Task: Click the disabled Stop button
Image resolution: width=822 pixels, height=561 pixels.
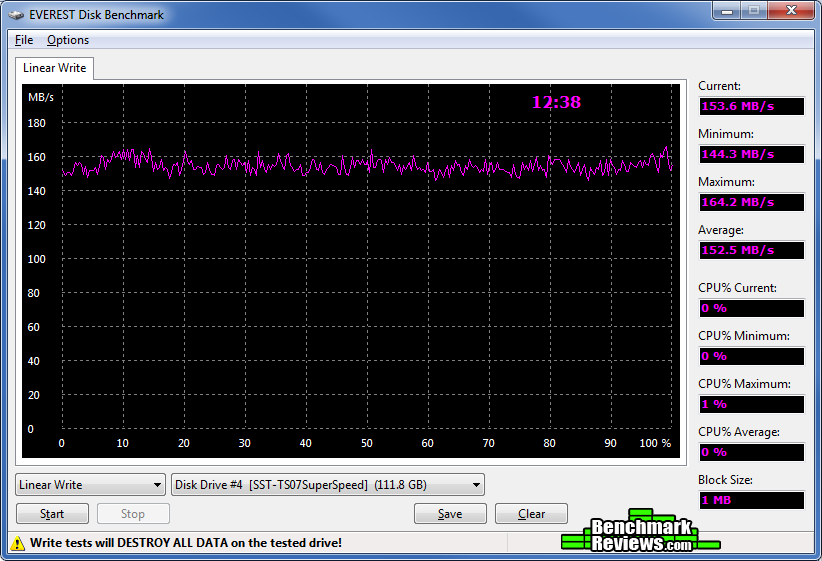Action: 133,514
